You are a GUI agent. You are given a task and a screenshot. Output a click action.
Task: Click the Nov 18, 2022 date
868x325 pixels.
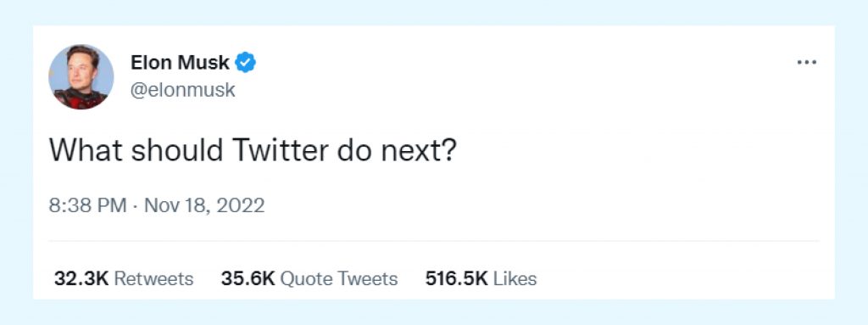[204, 205]
